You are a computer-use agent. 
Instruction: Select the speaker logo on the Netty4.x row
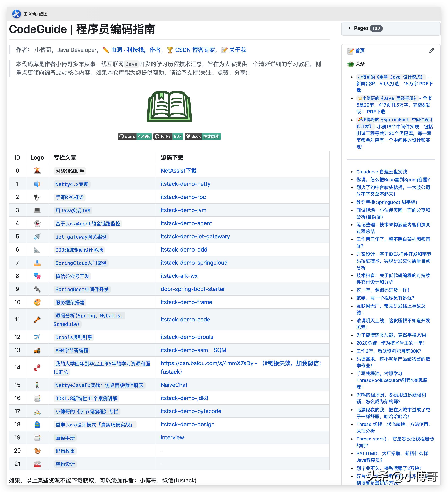pos(37,184)
